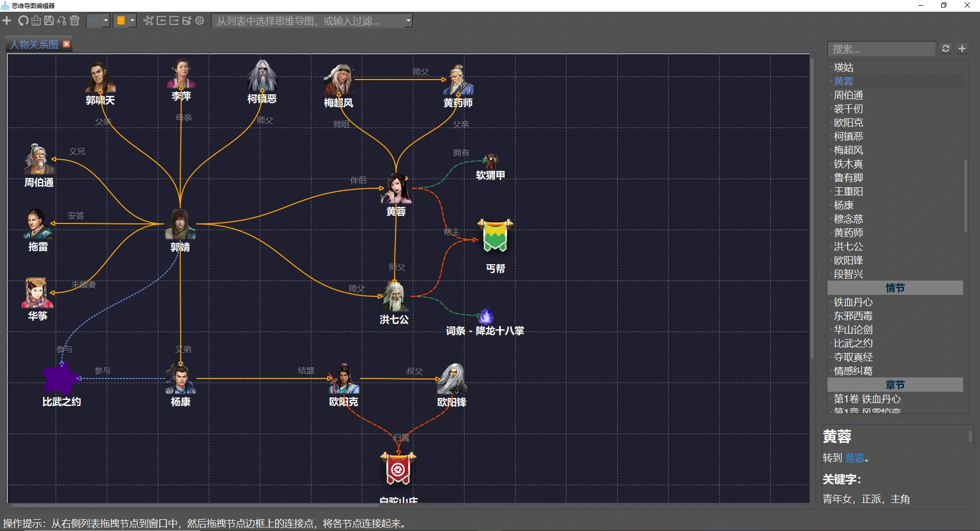The width and height of the screenshot is (980, 531).
Task: Collapse the 情节 section header
Action: [x=895, y=288]
